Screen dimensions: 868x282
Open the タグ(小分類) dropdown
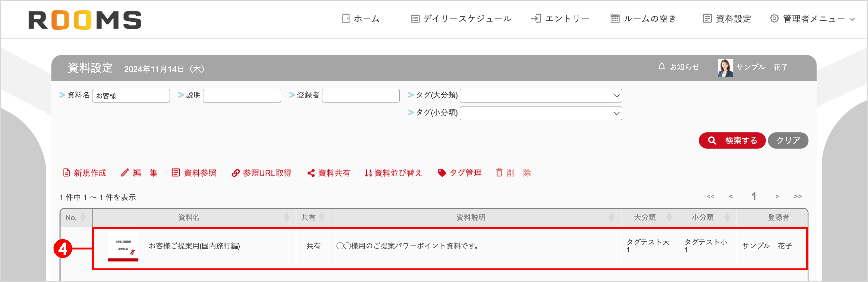click(540, 113)
